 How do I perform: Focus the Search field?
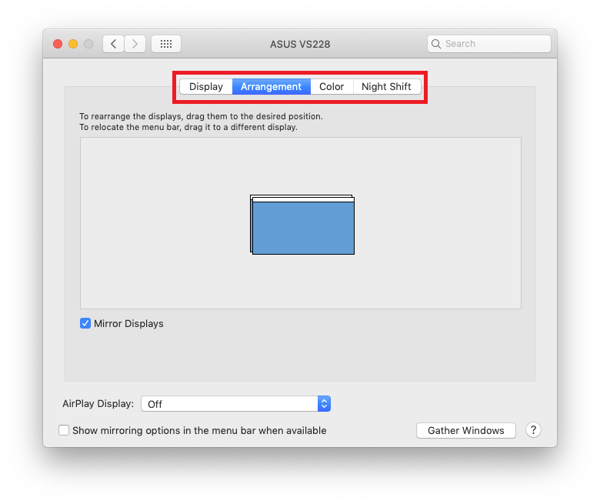pos(489,44)
